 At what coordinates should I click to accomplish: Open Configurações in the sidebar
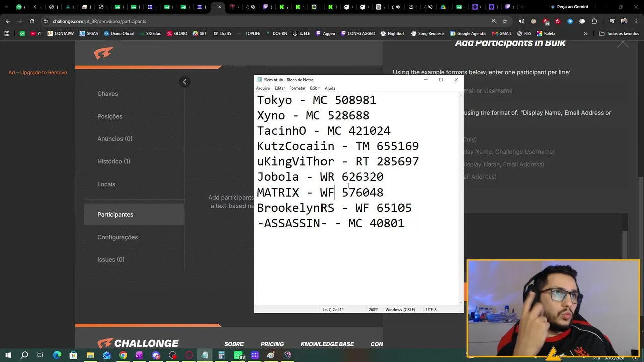point(117,237)
